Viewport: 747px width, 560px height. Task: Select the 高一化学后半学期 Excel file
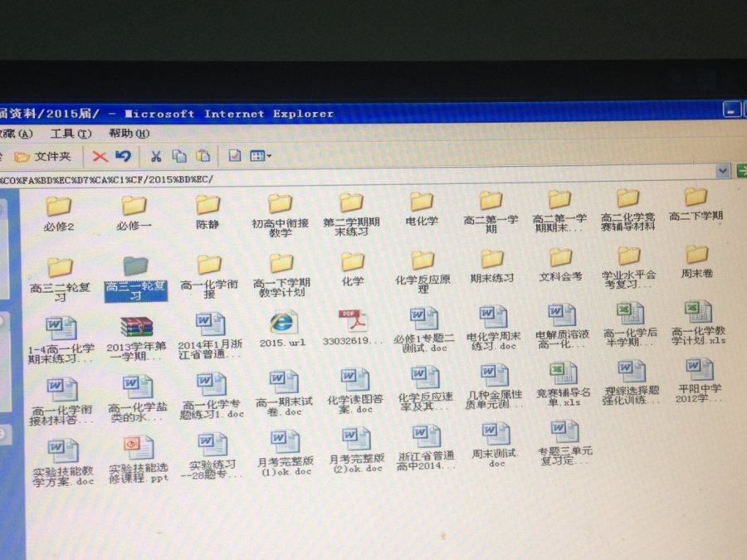(x=630, y=324)
